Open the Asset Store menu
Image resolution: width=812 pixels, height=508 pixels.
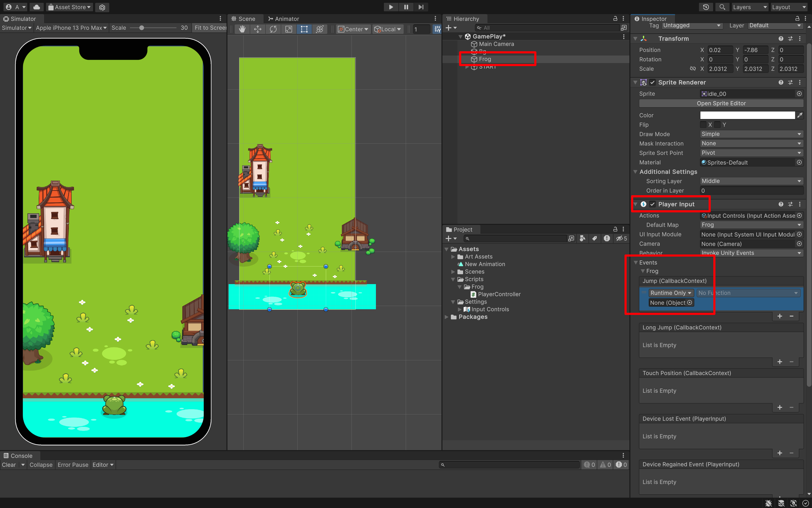(70, 7)
